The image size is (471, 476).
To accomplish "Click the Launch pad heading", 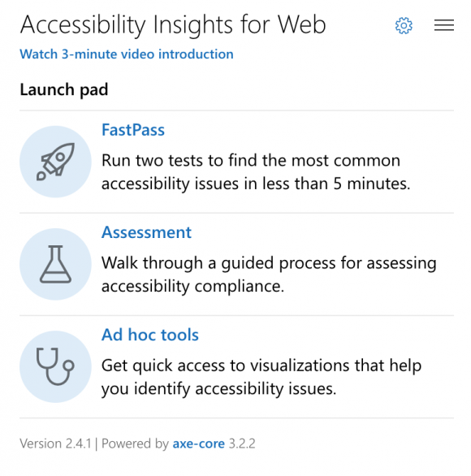I will click(63, 90).
